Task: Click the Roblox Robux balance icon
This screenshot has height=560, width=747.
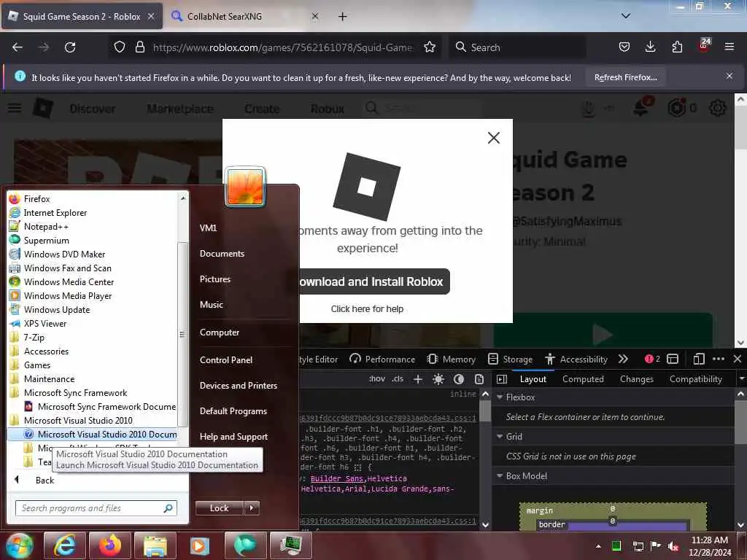Action: pyautogui.click(x=676, y=108)
